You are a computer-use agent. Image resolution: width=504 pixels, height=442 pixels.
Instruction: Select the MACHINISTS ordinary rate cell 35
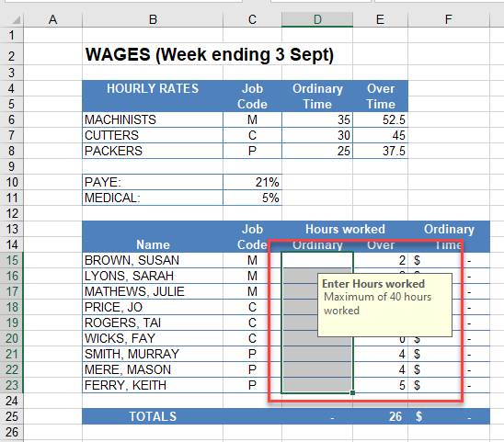[317, 119]
